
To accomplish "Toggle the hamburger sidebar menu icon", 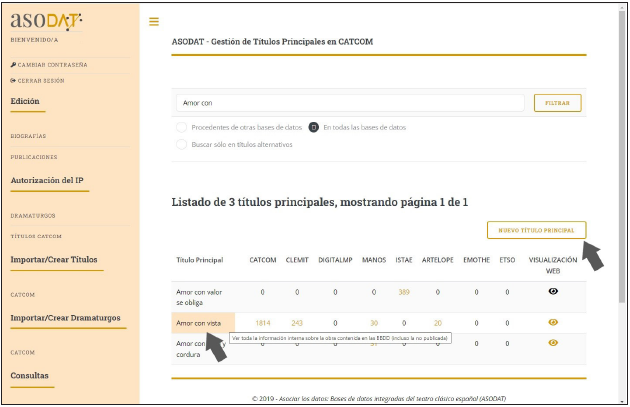I will [153, 21].
